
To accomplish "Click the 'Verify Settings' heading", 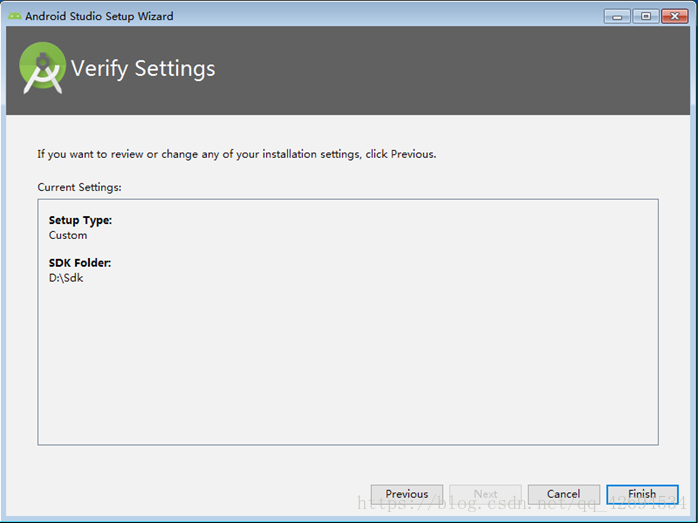I will 143,69.
